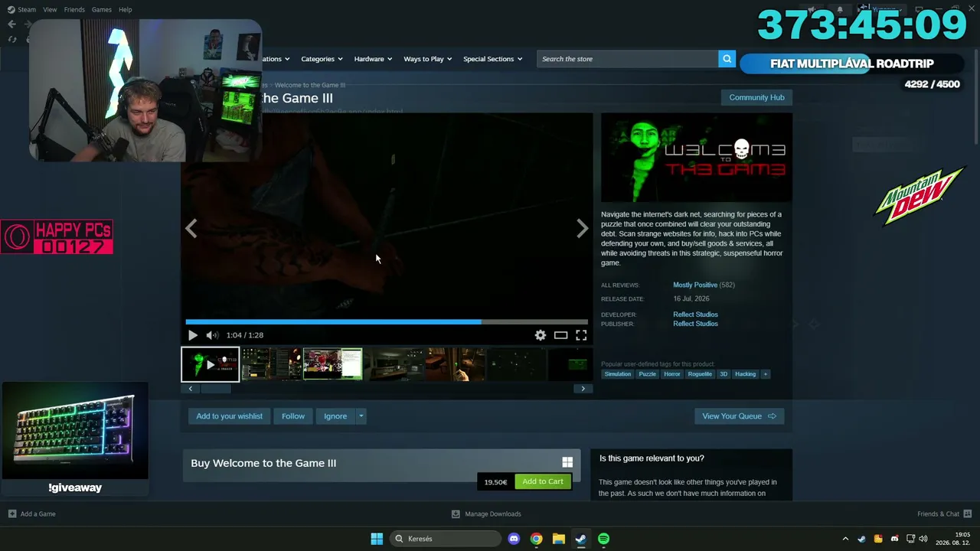Image resolution: width=980 pixels, height=551 pixels.
Task: Select the second screenshot thumbnail
Action: (272, 364)
